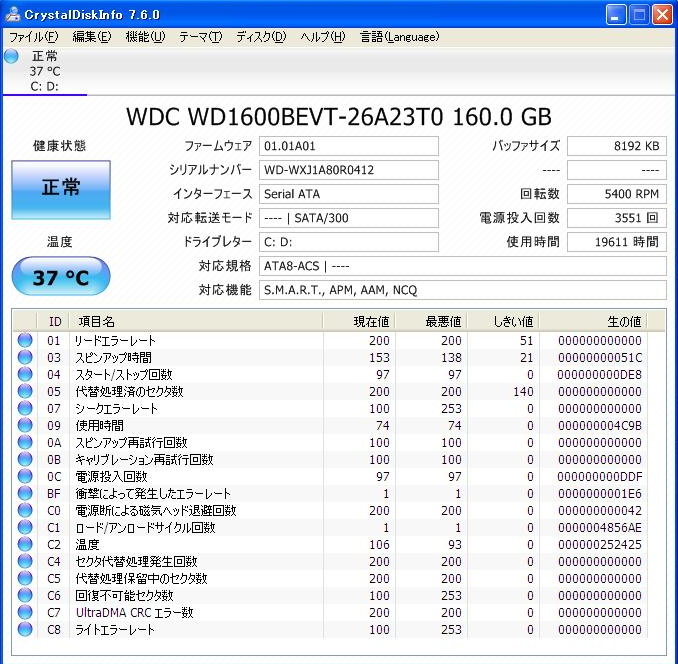Screen dimensions: 678x664
Task: Click the 項目名 column header
Action: click(196, 322)
